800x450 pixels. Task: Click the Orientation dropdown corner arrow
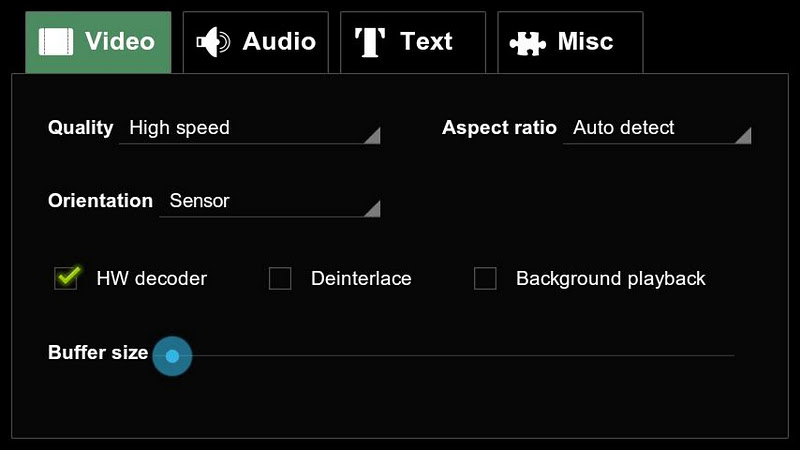point(372,209)
